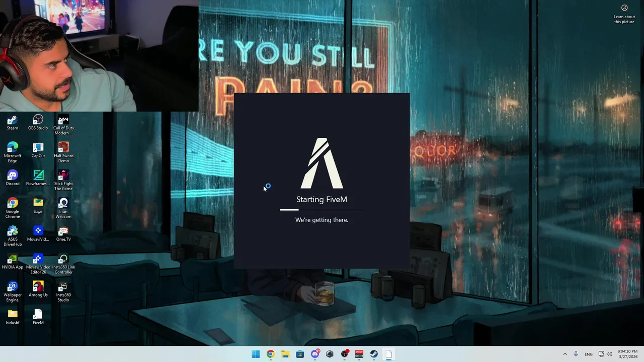Expand the hidden system tray icons
The width and height of the screenshot is (644, 362).
point(565,354)
